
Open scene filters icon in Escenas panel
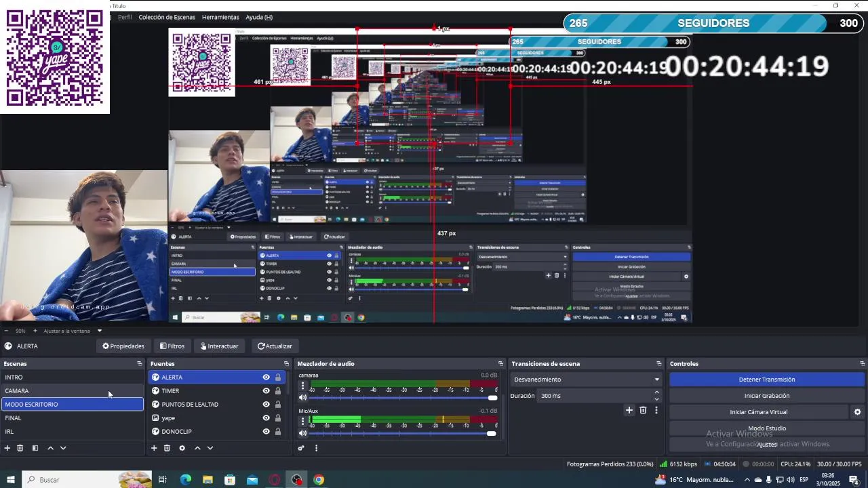[x=35, y=448]
